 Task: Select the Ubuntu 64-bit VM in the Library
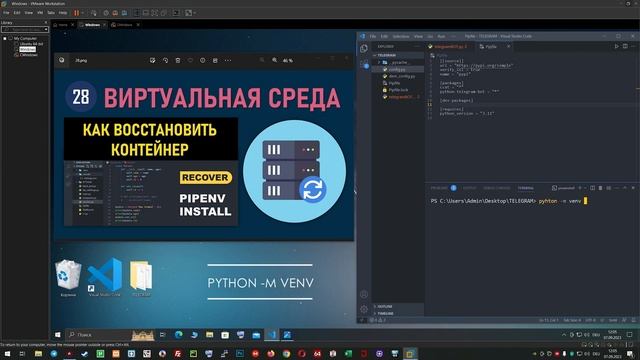coord(31,44)
